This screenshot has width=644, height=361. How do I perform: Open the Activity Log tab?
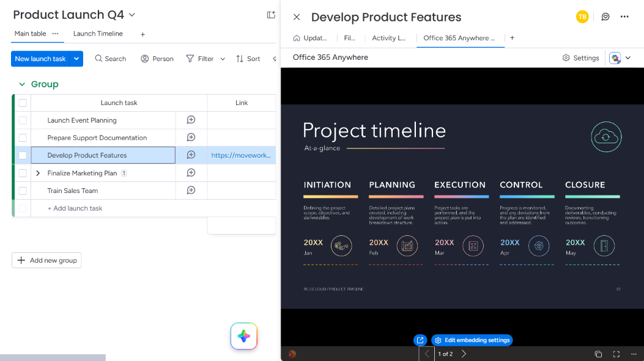(388, 38)
